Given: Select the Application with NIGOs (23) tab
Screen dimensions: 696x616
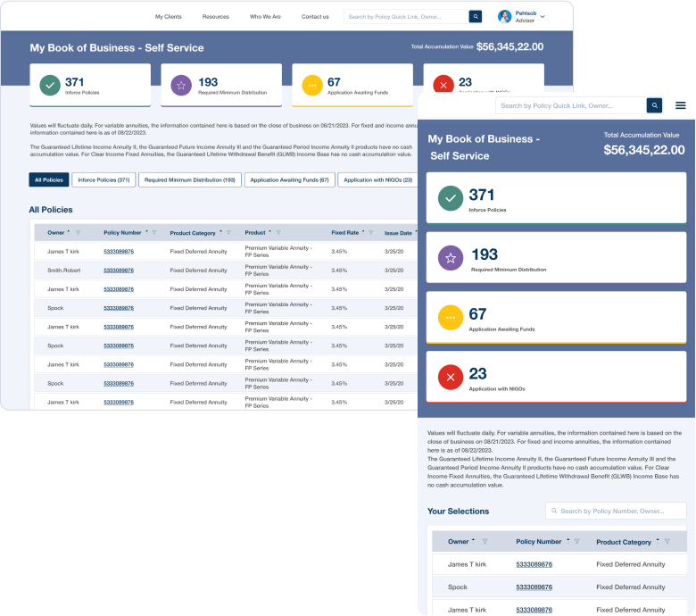Looking at the screenshot, I should tap(377, 179).
